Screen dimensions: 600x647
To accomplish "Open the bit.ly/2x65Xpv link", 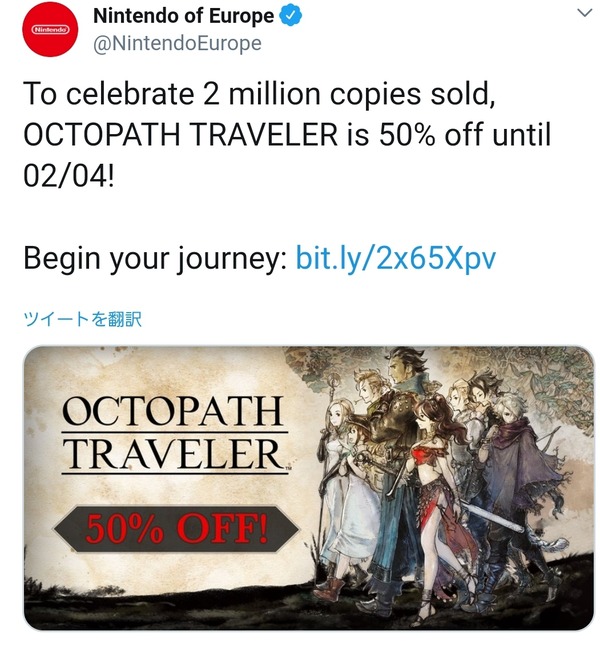I will [x=396, y=258].
